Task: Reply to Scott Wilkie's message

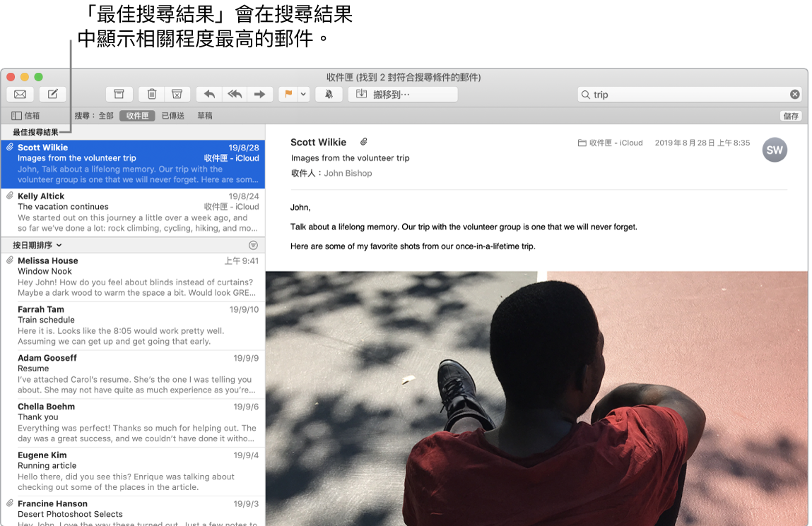Action: 210,94
